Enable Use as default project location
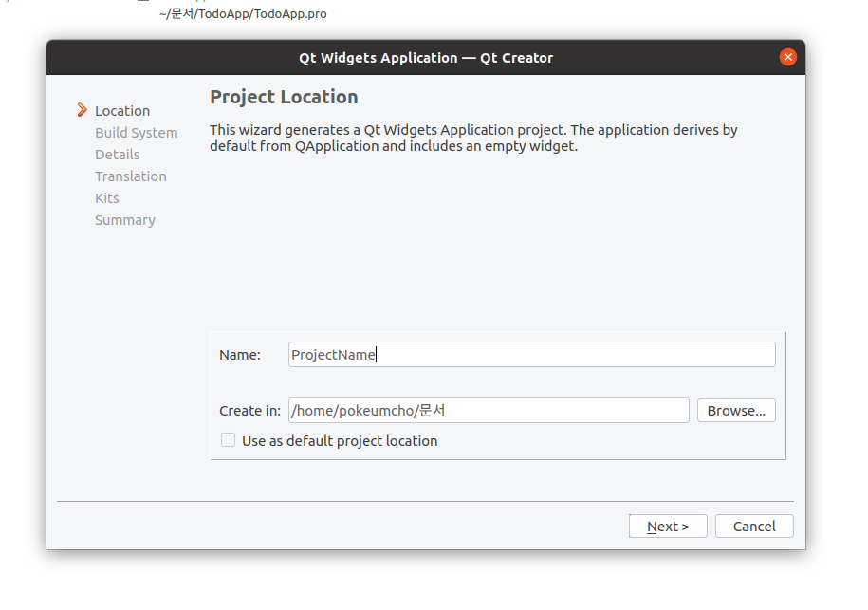Viewport: 868px width, 610px height. coord(228,440)
